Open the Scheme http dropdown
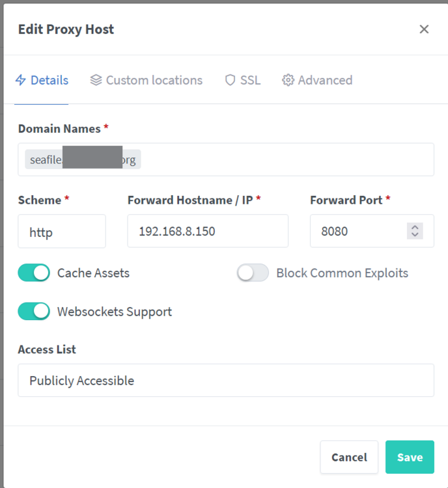Screen dimensions: 448x488 [62, 231]
